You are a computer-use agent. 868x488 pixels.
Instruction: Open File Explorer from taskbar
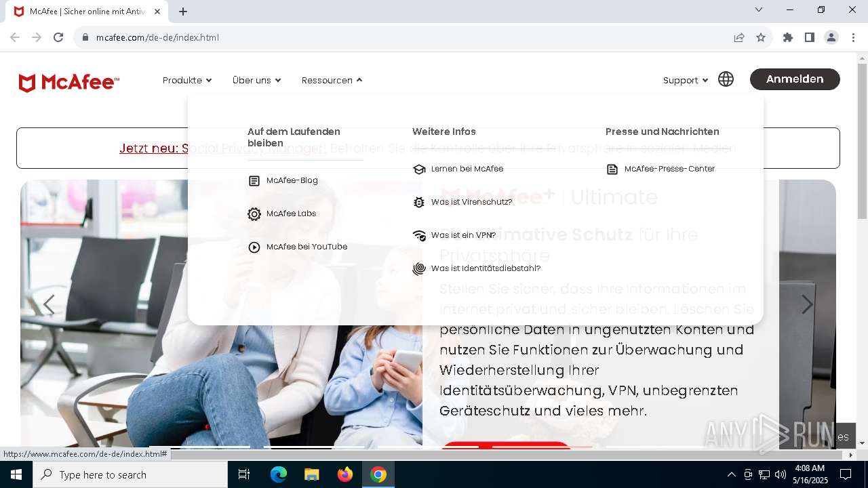tap(311, 474)
